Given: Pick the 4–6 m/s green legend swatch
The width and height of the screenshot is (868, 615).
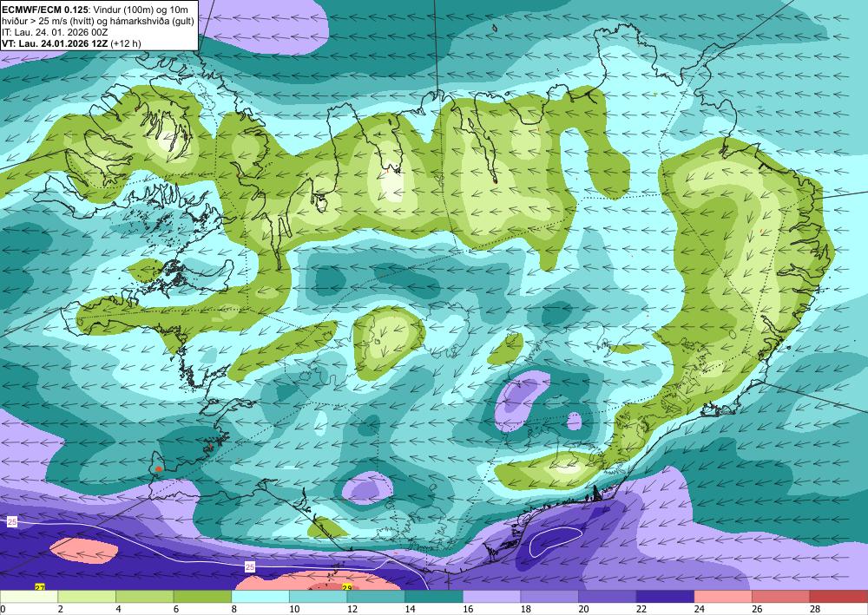Looking at the screenshot, I should [144, 597].
